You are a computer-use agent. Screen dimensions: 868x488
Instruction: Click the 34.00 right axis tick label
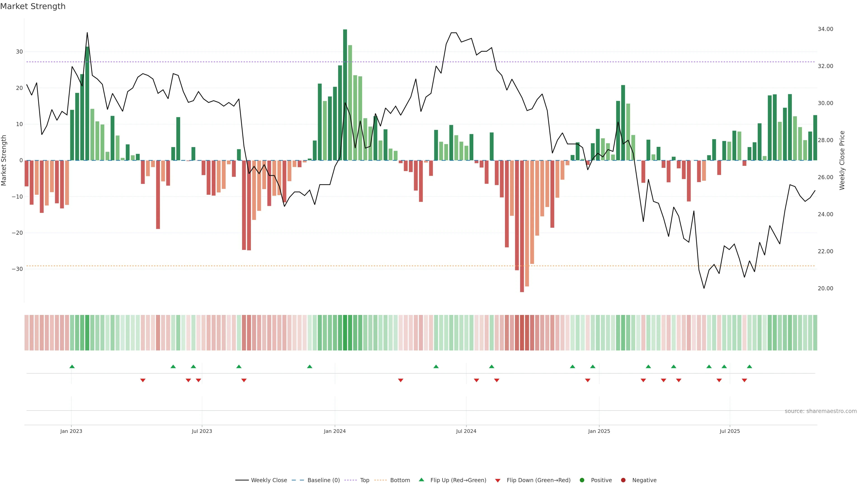coord(825,29)
